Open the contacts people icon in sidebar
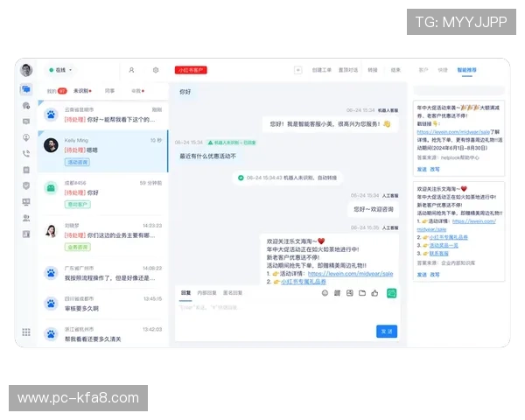The image size is (525, 420). pyautogui.click(x=26, y=218)
